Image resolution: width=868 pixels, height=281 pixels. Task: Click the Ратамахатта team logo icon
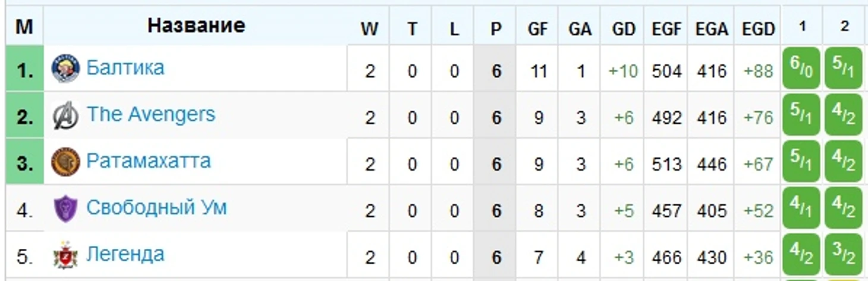(x=65, y=162)
